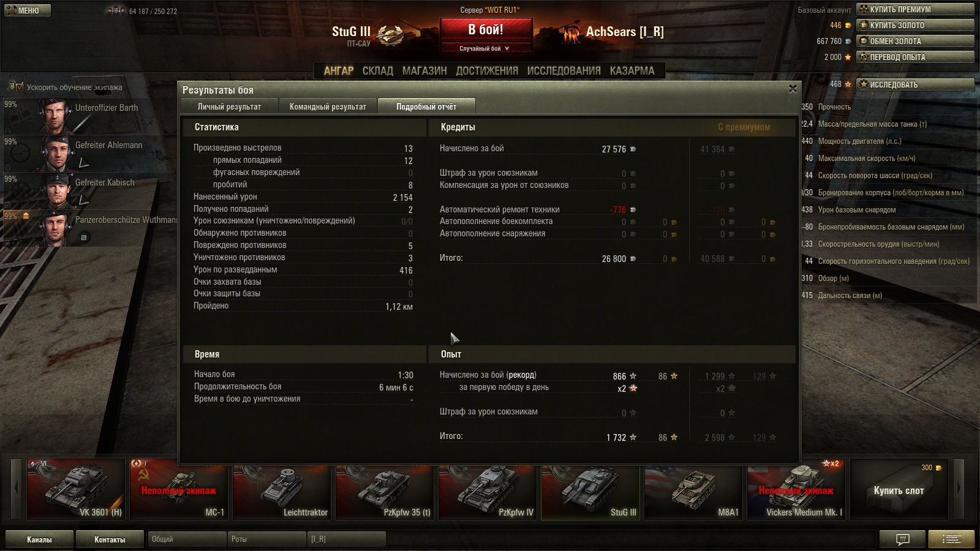Expand the random battle mode dropdown
The height and width of the screenshot is (551, 980).
(485, 48)
